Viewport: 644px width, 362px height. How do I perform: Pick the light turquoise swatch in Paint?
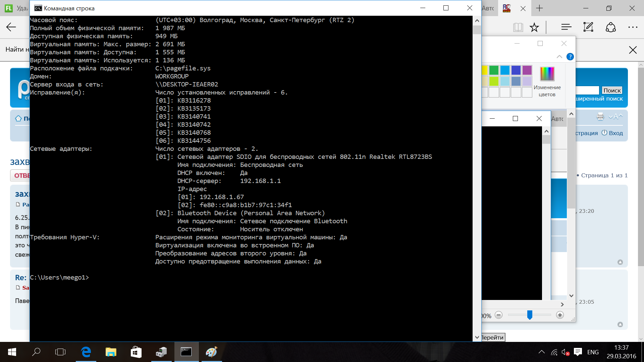pos(505,81)
